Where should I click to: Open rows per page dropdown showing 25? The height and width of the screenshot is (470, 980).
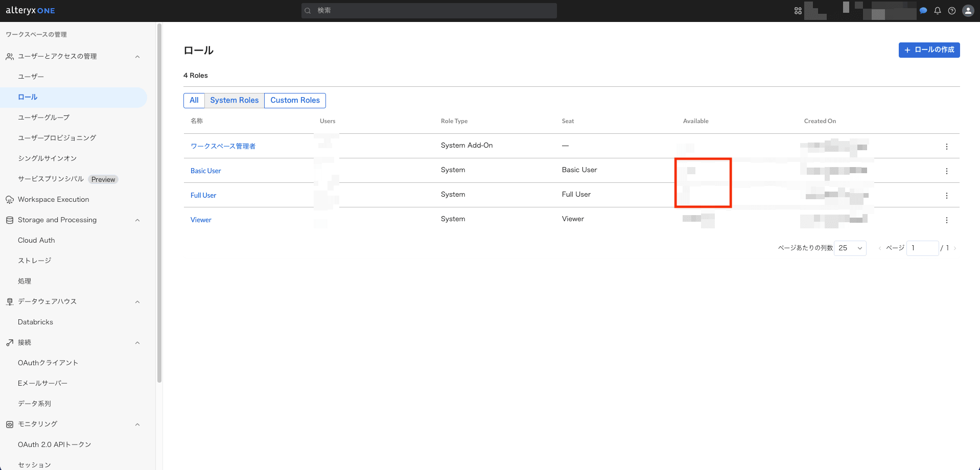pyautogui.click(x=850, y=248)
